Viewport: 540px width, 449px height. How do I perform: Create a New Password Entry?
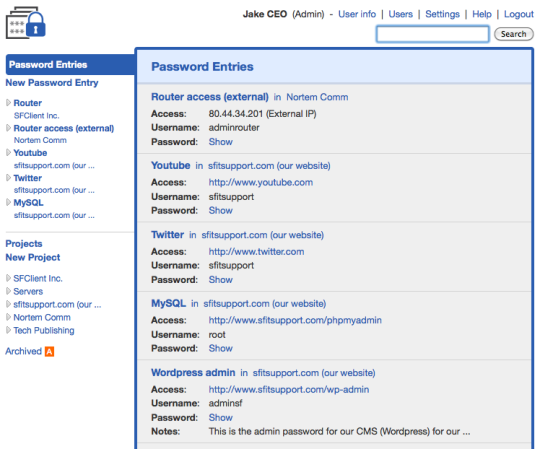(52, 83)
